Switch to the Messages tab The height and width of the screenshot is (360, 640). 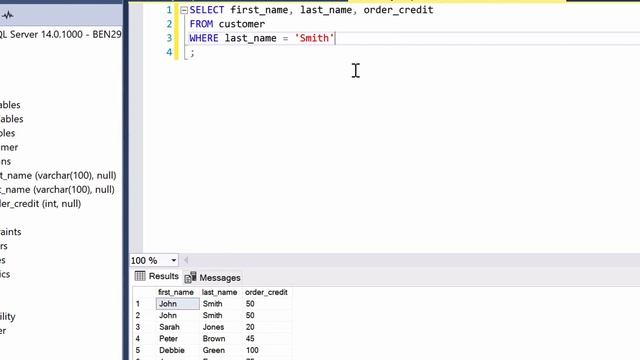[213, 278]
